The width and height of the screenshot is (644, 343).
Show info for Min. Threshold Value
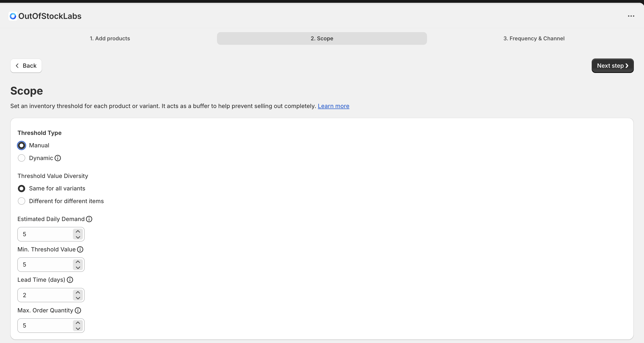[80, 249]
